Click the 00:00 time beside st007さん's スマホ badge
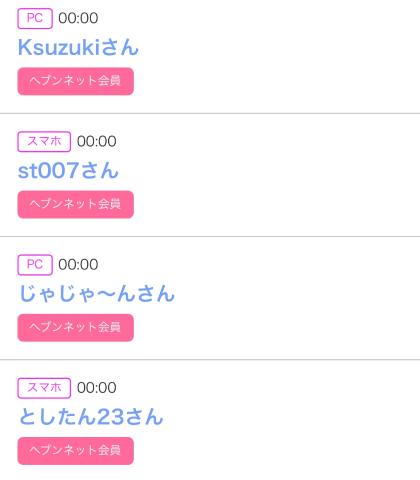 pos(97,142)
